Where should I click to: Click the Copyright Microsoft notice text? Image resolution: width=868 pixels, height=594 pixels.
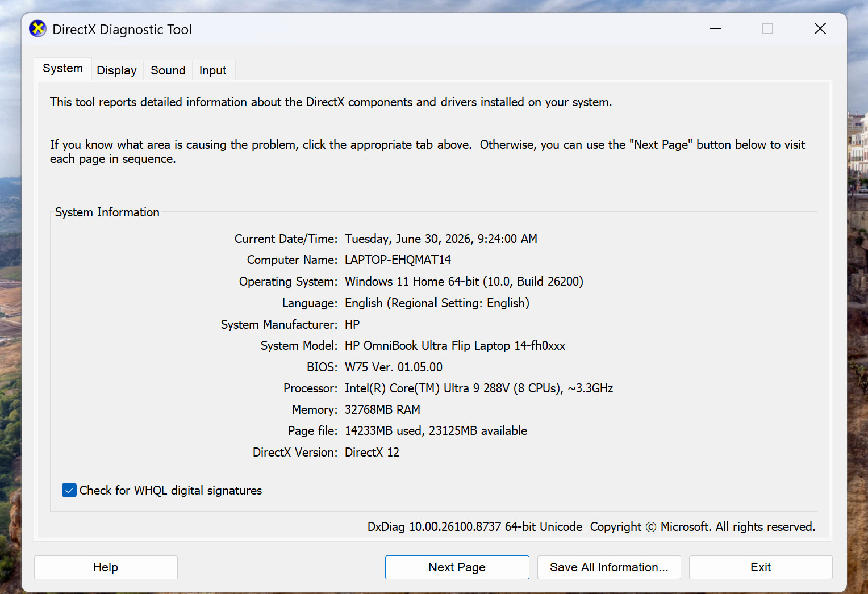click(703, 527)
